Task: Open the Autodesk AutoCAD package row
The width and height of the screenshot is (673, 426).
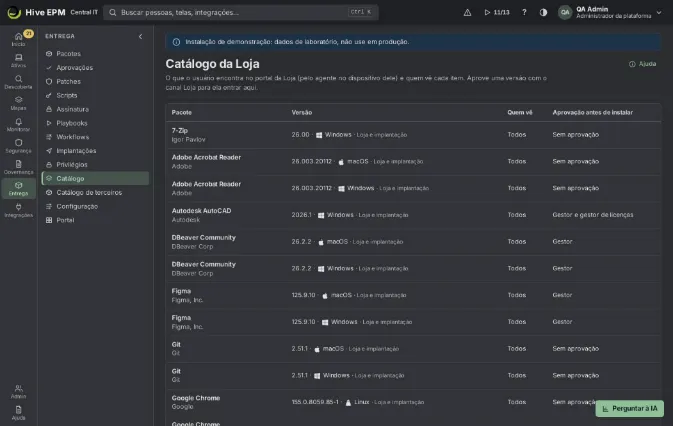Action: pyautogui.click(x=413, y=215)
